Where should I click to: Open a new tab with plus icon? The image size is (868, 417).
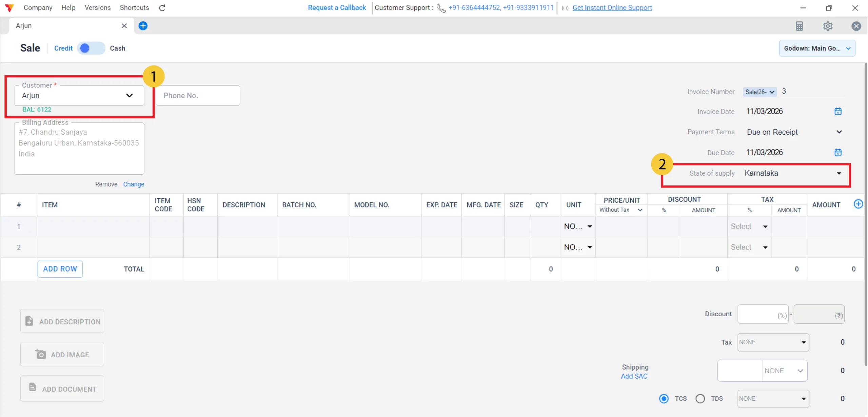tap(143, 26)
